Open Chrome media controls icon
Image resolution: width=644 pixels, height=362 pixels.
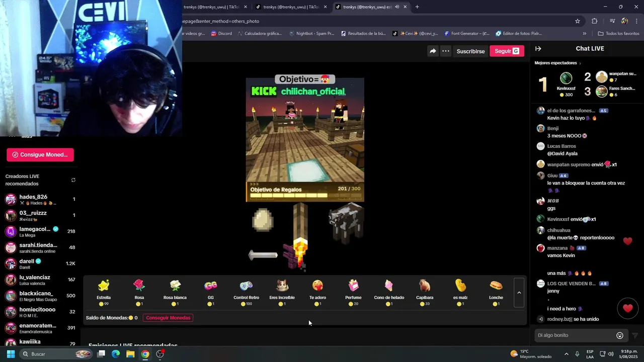(x=612, y=21)
